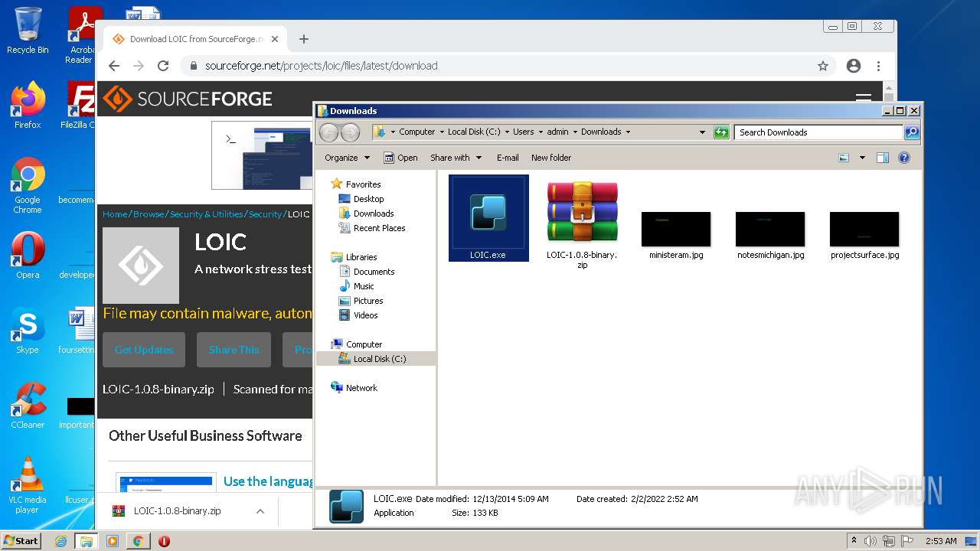Select Local Disk (C:) in navigation pane
The height and width of the screenshot is (551, 980).
click(376, 359)
